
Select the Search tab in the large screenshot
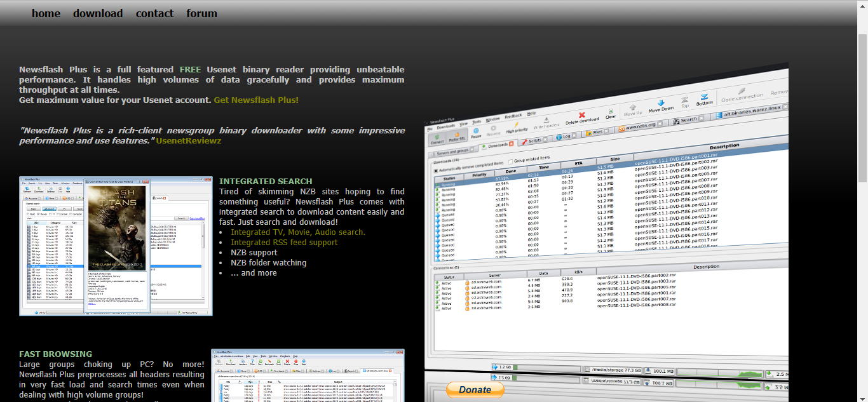[688, 120]
